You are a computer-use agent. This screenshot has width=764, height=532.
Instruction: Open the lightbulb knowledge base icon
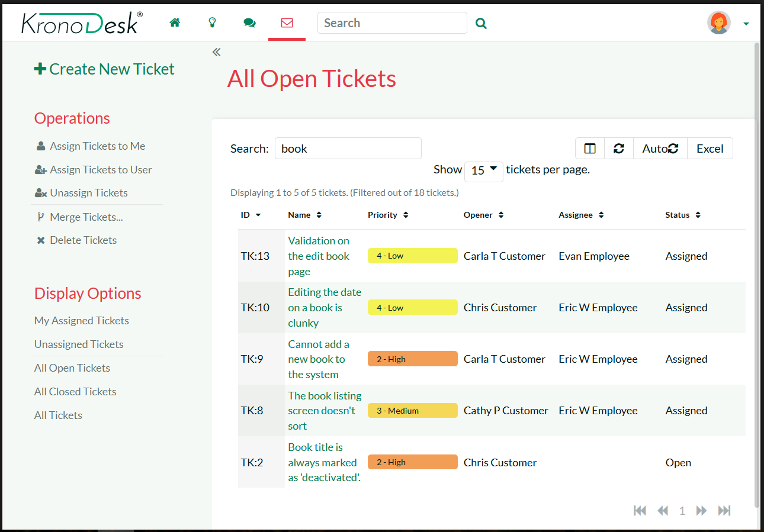coord(212,23)
